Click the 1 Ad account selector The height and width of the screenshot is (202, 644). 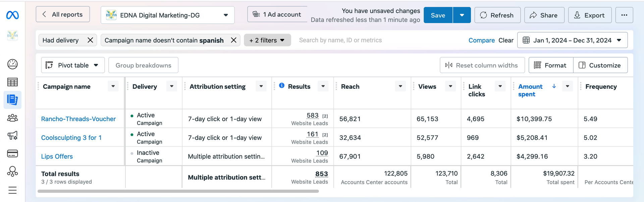pos(277,14)
